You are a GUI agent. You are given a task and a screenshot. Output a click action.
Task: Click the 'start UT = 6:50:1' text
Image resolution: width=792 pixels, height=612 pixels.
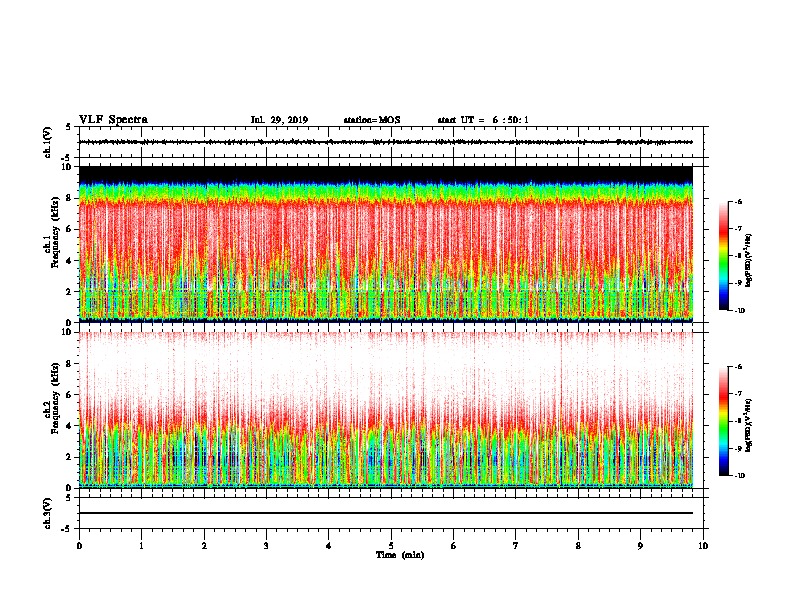coord(483,120)
